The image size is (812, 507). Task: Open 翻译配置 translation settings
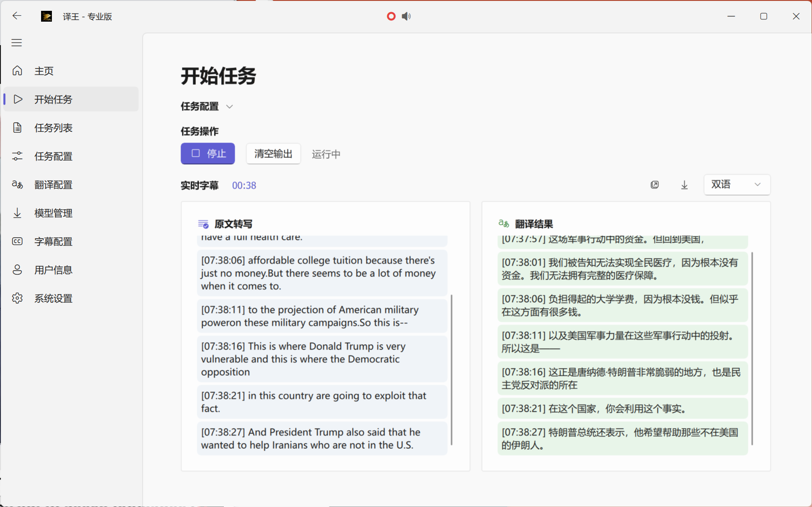point(53,184)
